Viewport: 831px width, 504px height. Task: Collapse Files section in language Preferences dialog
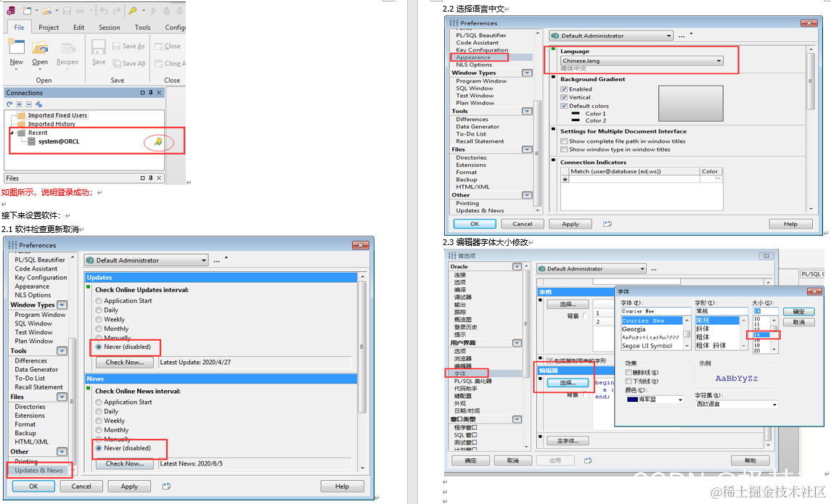click(x=527, y=149)
